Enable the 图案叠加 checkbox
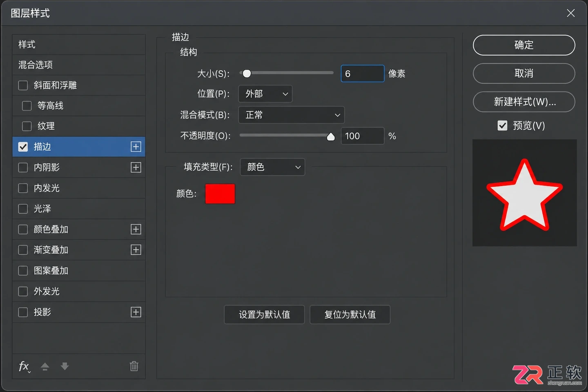 [23, 270]
